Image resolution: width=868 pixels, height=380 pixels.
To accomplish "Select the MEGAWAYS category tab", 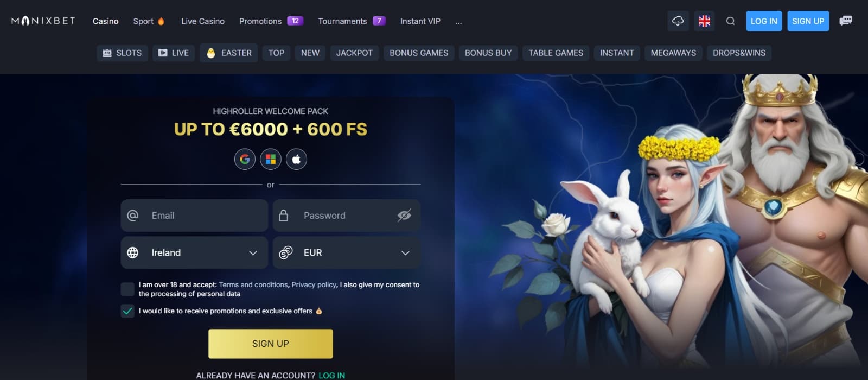I will coord(673,53).
